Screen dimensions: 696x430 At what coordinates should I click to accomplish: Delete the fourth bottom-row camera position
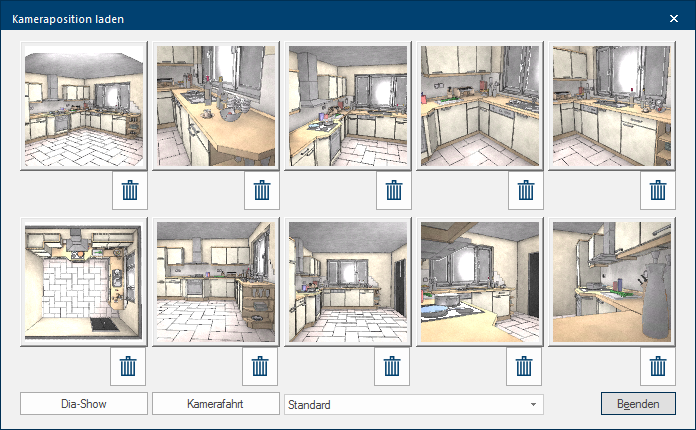tap(526, 367)
